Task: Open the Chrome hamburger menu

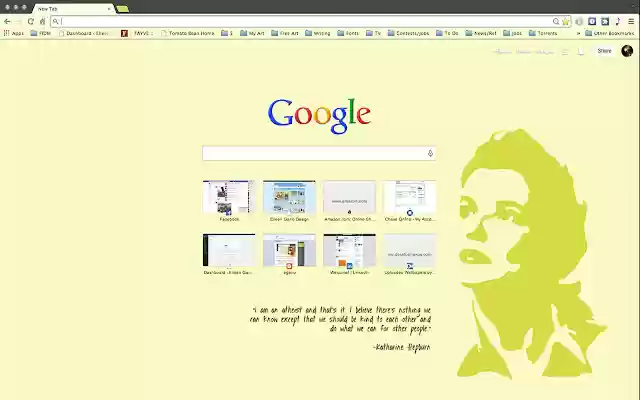Action: click(x=629, y=21)
